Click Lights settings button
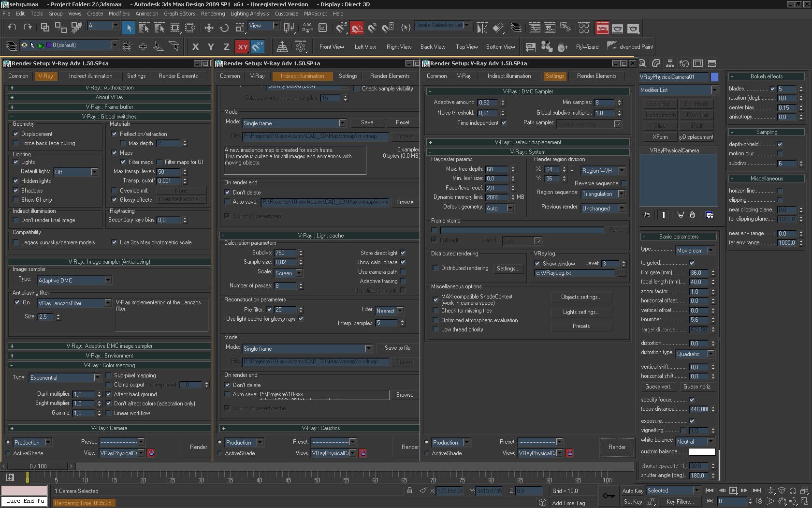The width and height of the screenshot is (812, 508). pos(581,313)
